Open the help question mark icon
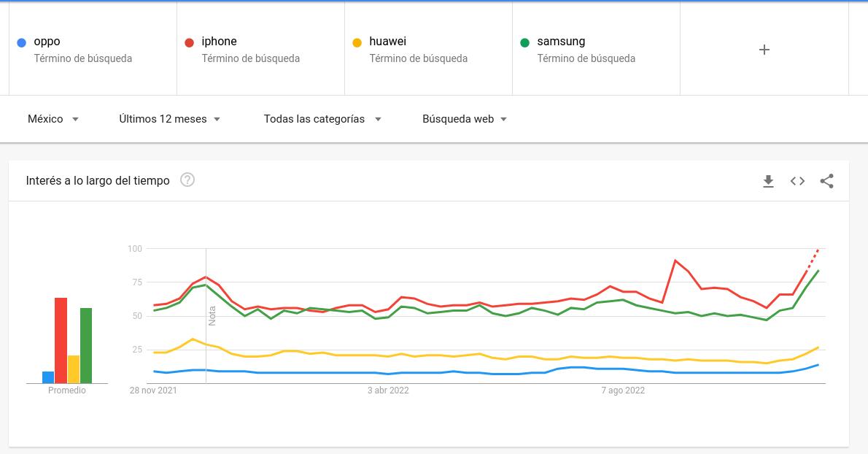 coord(187,179)
